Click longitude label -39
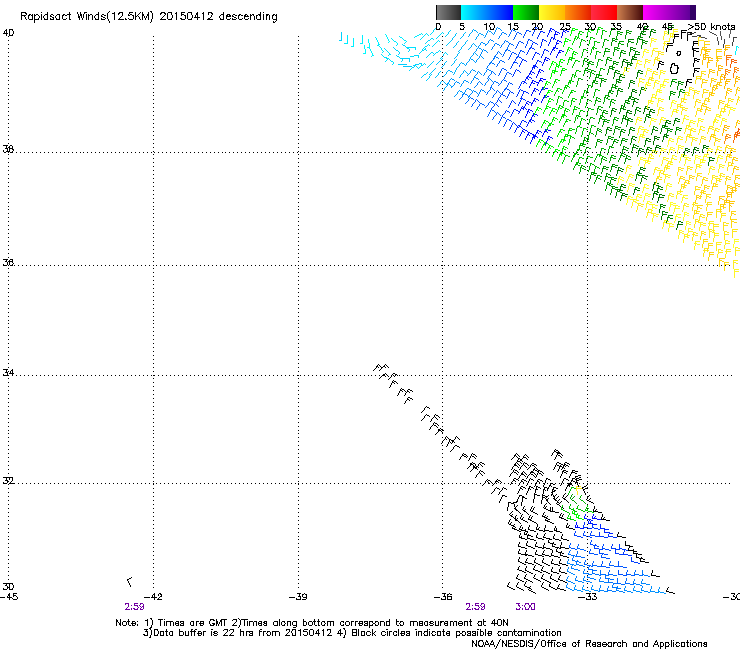The image size is (740, 650). coord(298,597)
